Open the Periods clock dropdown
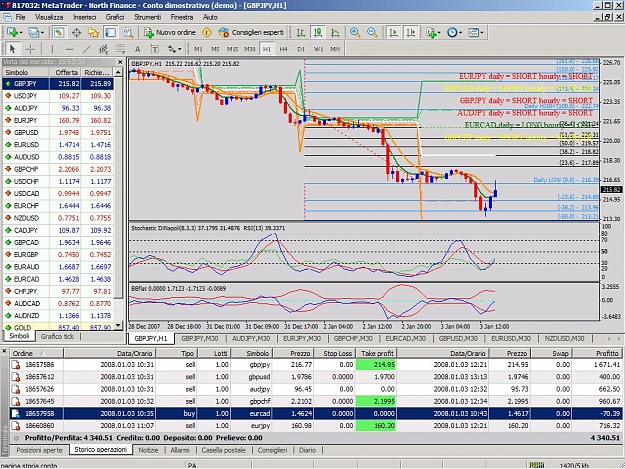 [460, 33]
